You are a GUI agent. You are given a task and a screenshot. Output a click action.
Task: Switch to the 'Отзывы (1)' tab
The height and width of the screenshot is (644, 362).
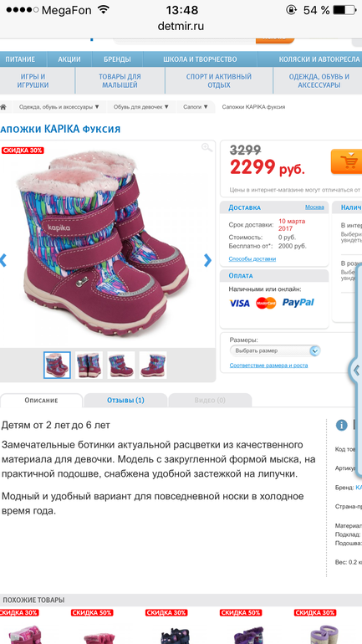click(125, 400)
